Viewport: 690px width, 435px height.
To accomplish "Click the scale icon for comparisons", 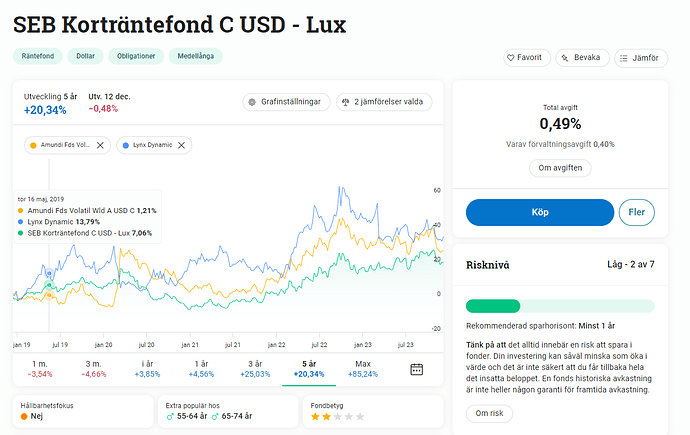I will (x=345, y=102).
